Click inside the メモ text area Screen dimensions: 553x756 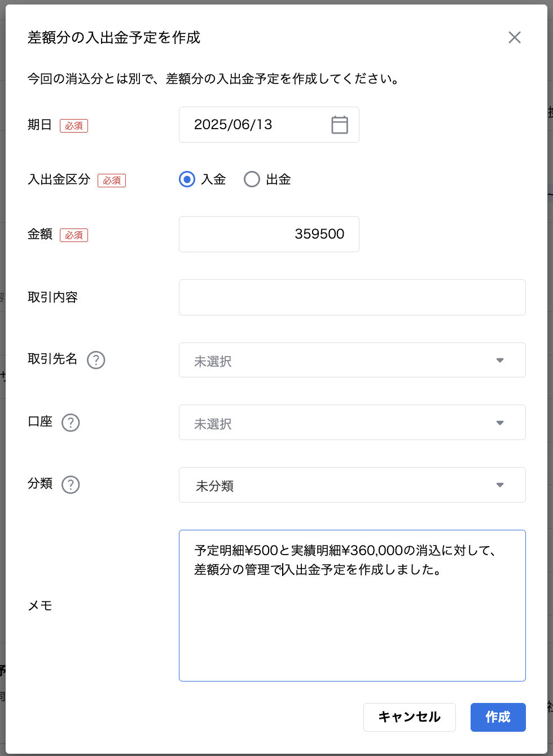coord(352,605)
